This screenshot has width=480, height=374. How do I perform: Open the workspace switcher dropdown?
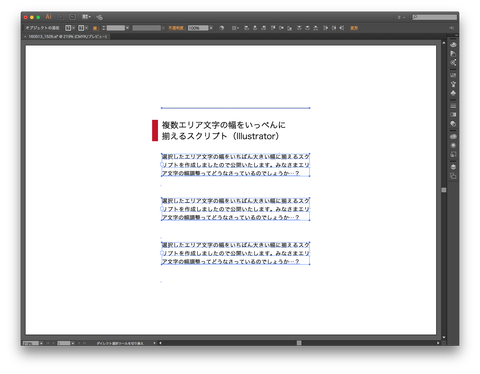tap(401, 17)
